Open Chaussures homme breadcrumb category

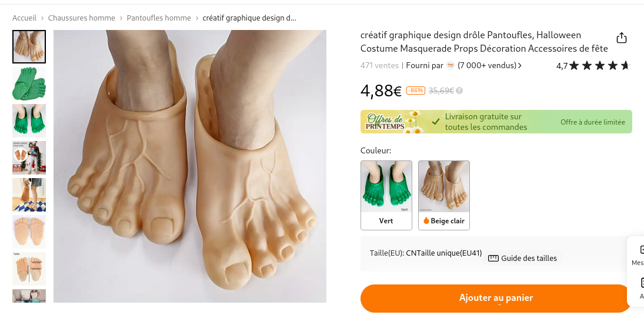(x=82, y=18)
